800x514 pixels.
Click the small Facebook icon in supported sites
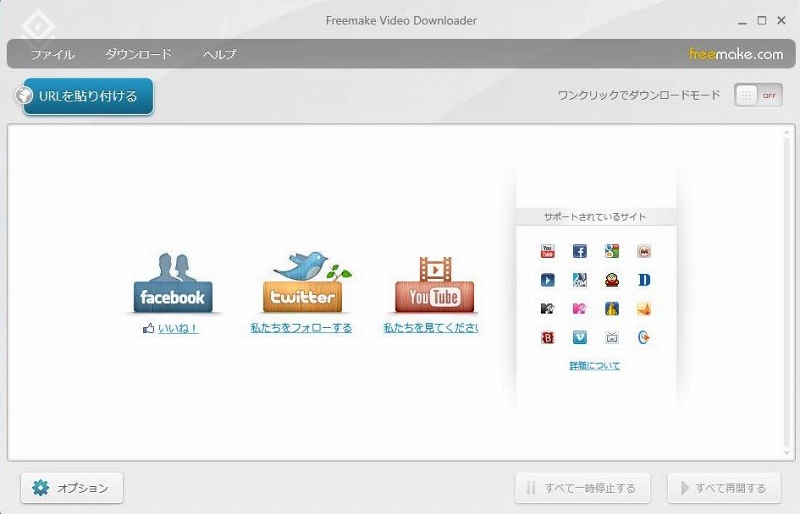coord(580,251)
